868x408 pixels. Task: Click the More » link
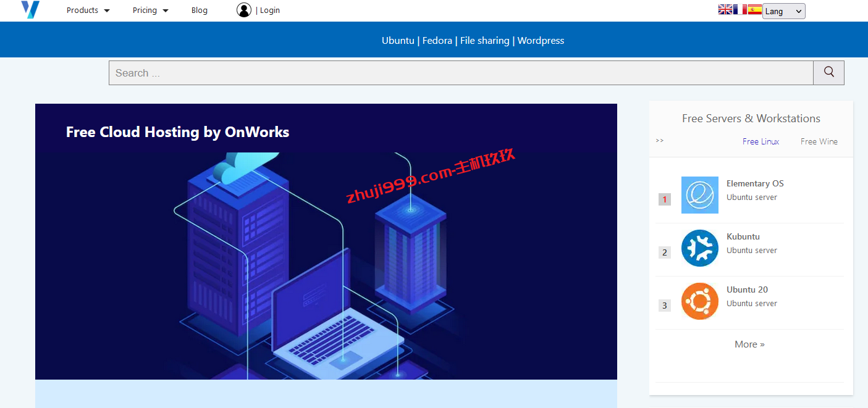(x=749, y=344)
